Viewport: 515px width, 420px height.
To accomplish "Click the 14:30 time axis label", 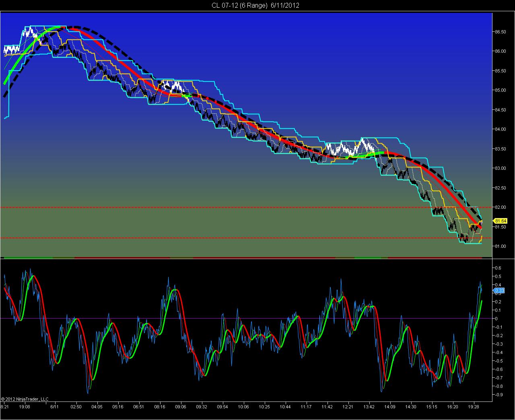I will point(411,407).
